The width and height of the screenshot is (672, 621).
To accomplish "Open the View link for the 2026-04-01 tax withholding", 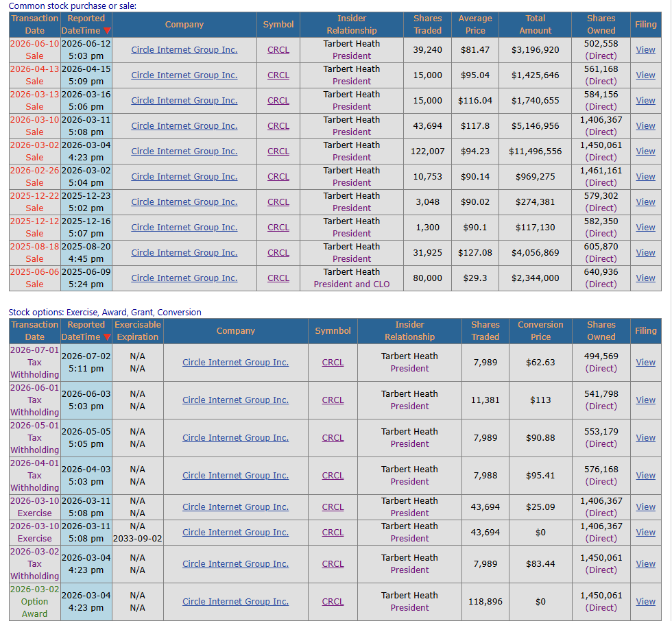I will [x=645, y=476].
